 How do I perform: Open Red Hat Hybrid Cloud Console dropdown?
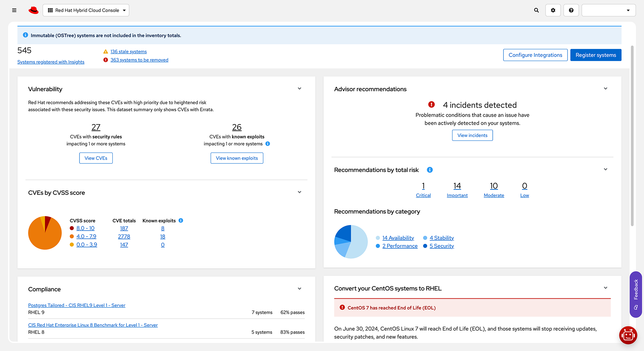(x=86, y=10)
